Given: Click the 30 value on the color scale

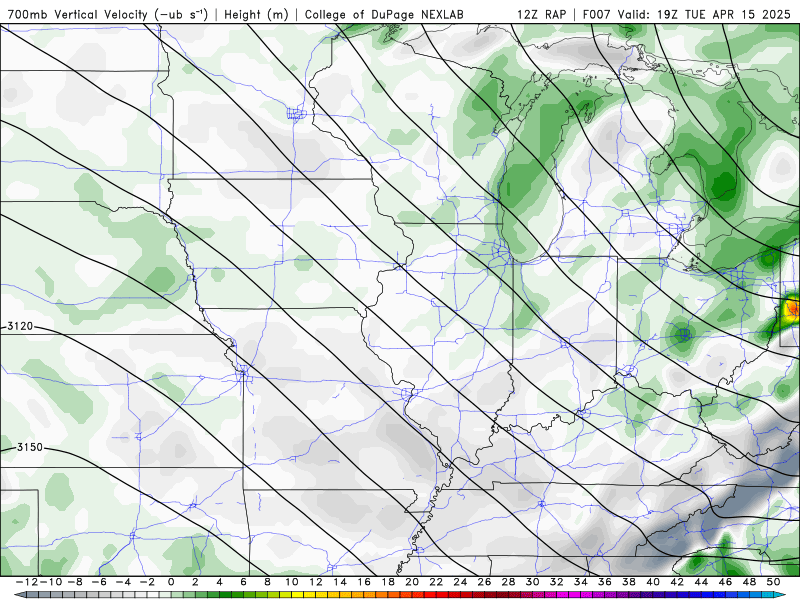Looking at the screenshot, I should [x=532, y=582].
